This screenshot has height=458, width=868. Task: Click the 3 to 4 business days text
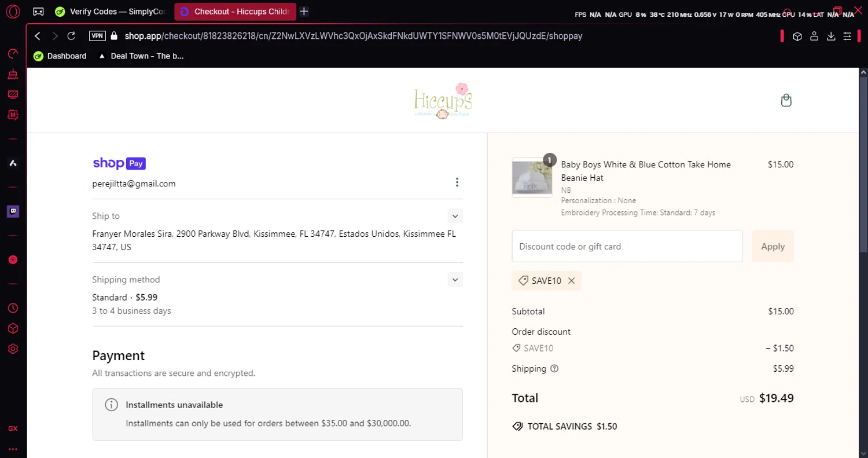click(x=131, y=311)
